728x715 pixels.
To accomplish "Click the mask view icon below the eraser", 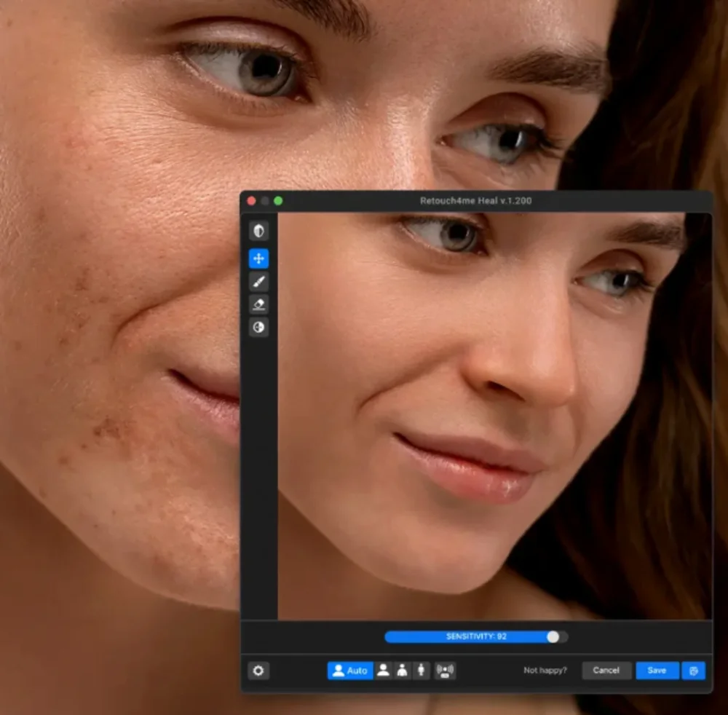I will [x=258, y=328].
